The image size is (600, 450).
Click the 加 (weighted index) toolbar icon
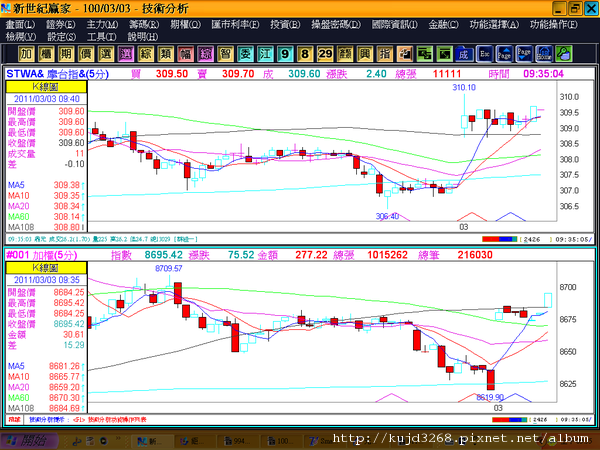(26, 54)
